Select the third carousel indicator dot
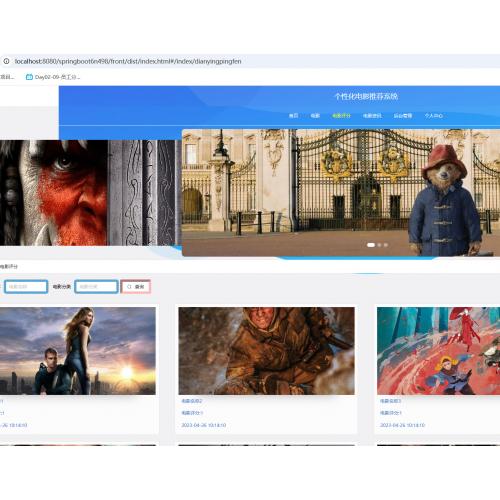 pos(386,245)
